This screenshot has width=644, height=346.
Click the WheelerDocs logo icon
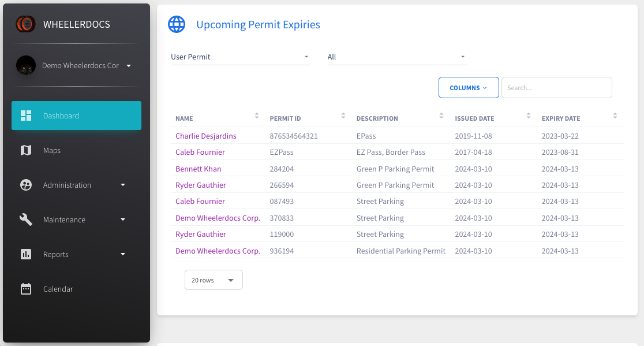pyautogui.click(x=25, y=24)
